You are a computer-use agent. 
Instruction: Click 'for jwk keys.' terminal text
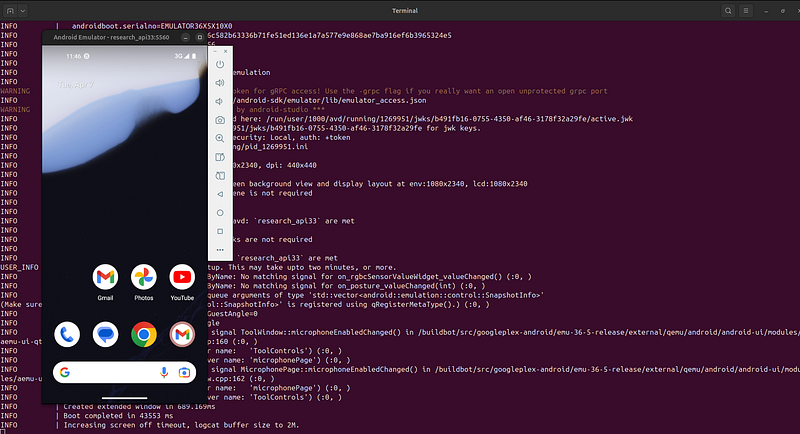454,128
